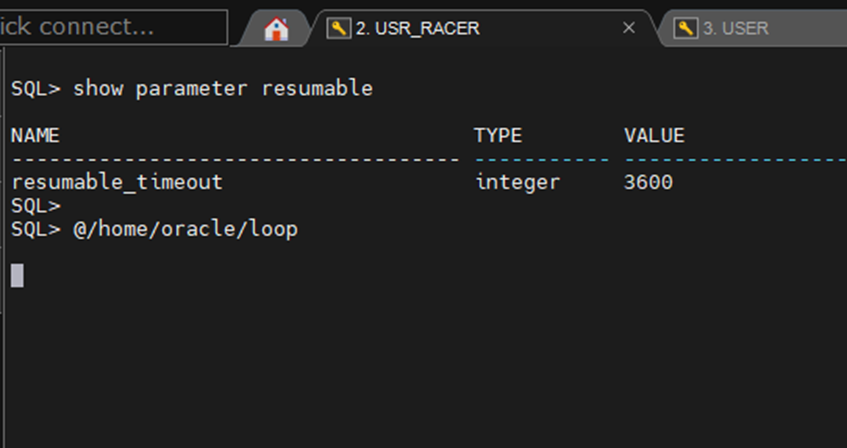This screenshot has width=847, height=448.
Task: Click the empty SQL> prompt line
Action: tap(36, 206)
